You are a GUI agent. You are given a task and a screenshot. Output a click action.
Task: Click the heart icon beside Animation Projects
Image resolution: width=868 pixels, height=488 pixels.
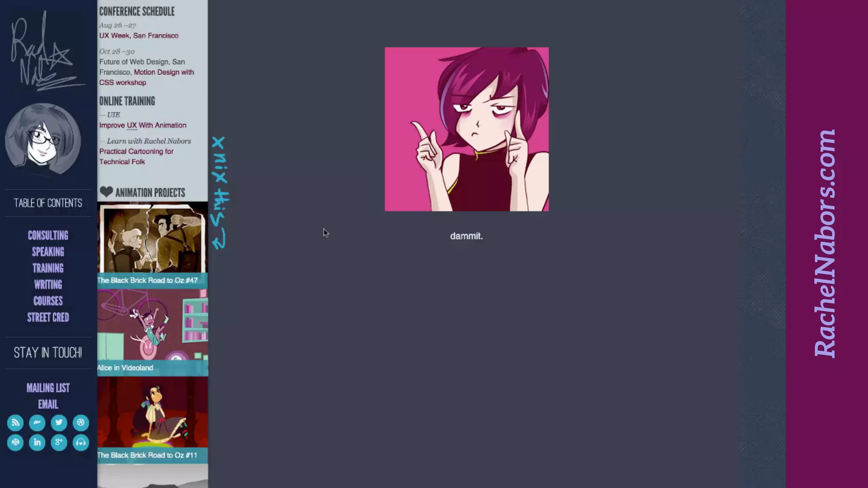[106, 192]
